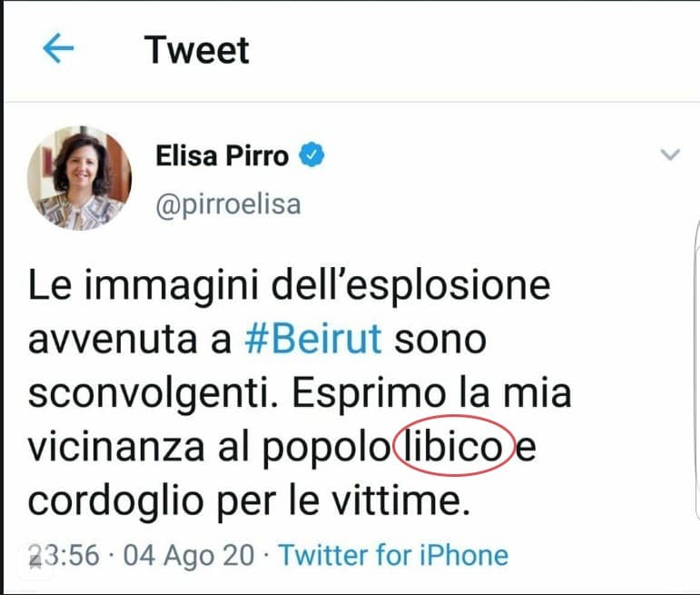Open Elisa Pirro's profile picture
This screenshot has height=595, width=700.
(x=80, y=178)
